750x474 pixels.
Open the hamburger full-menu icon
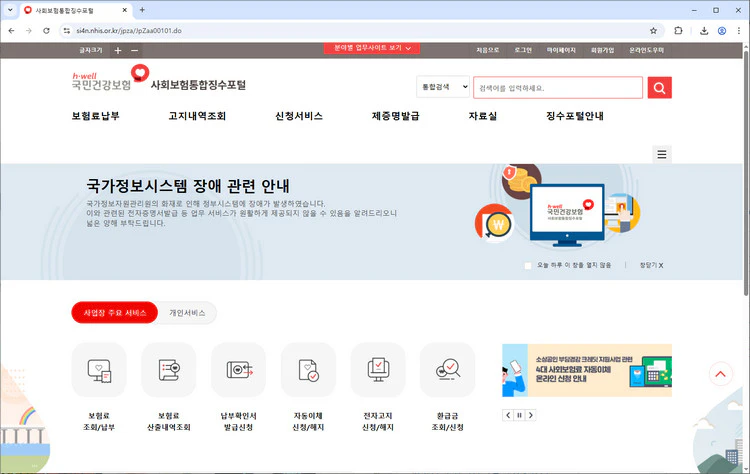pos(662,154)
